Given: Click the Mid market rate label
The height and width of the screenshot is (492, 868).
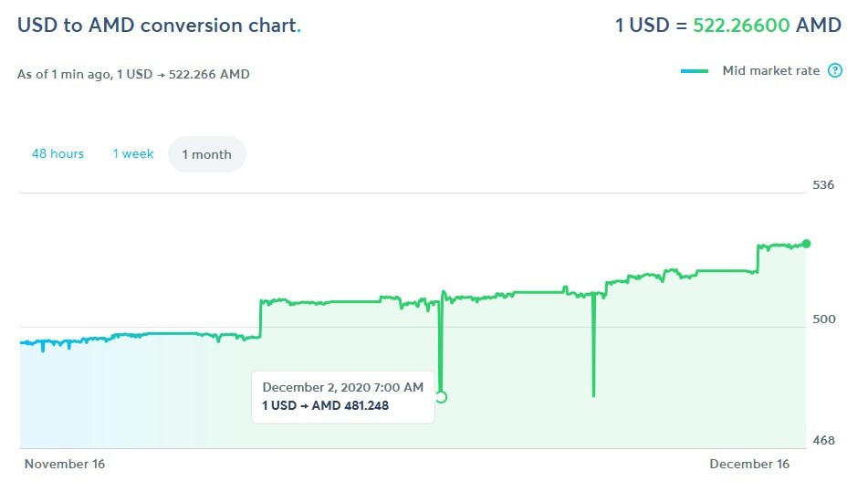Looking at the screenshot, I should click(x=770, y=71).
